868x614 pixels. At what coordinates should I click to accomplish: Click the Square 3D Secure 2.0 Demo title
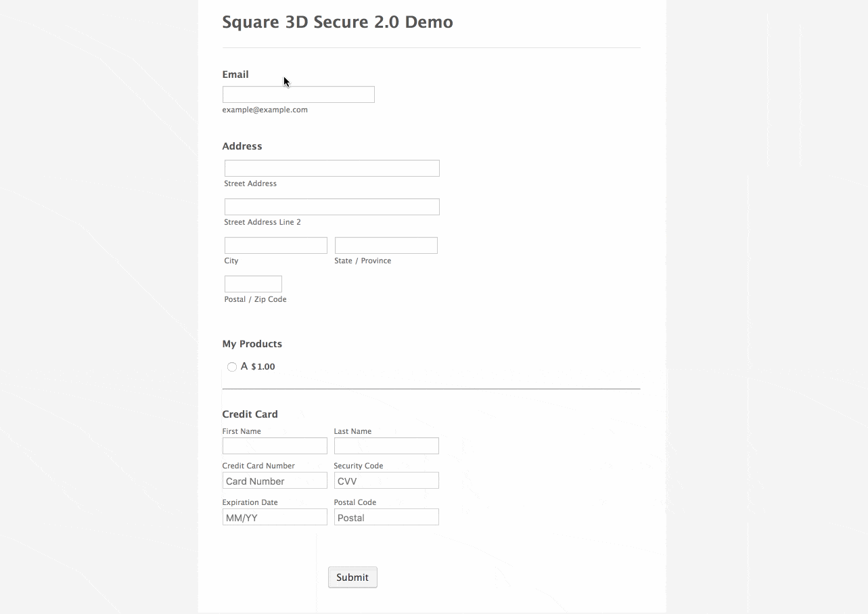pyautogui.click(x=338, y=22)
